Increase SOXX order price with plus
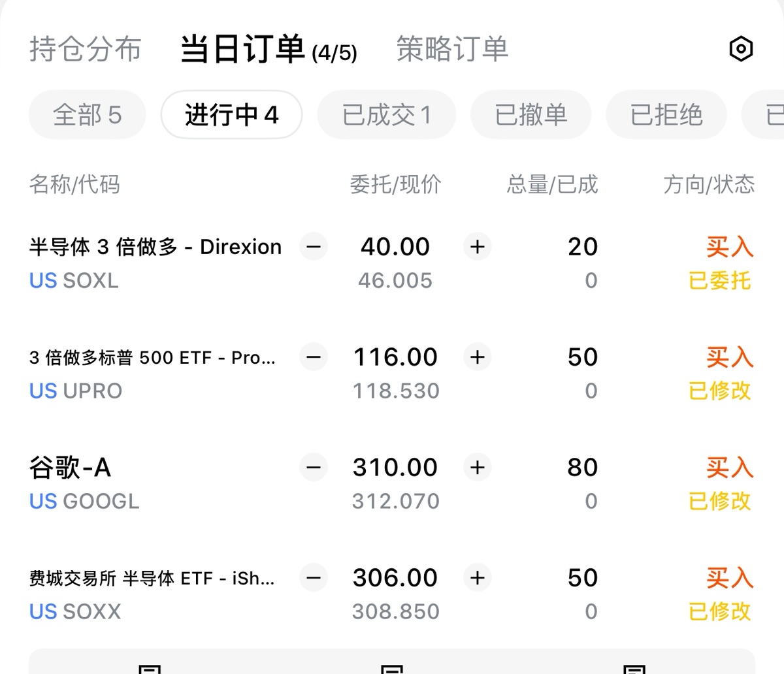This screenshot has width=784, height=674. tap(478, 578)
